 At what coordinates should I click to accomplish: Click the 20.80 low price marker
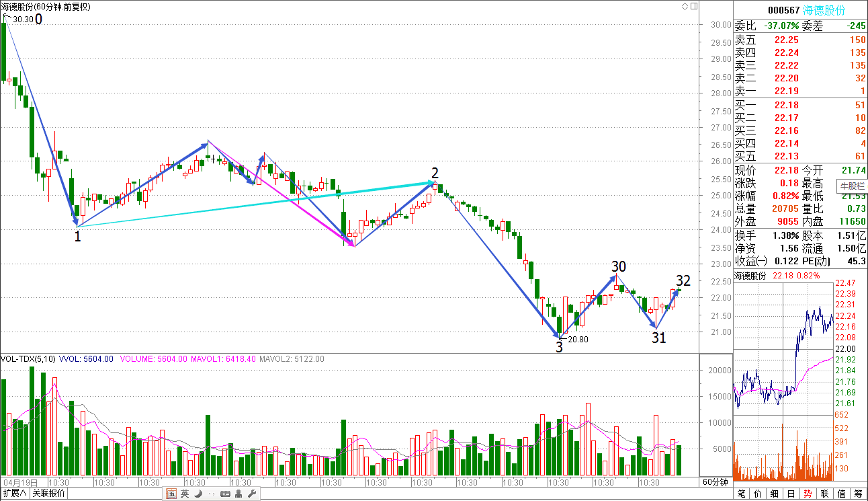pos(578,340)
